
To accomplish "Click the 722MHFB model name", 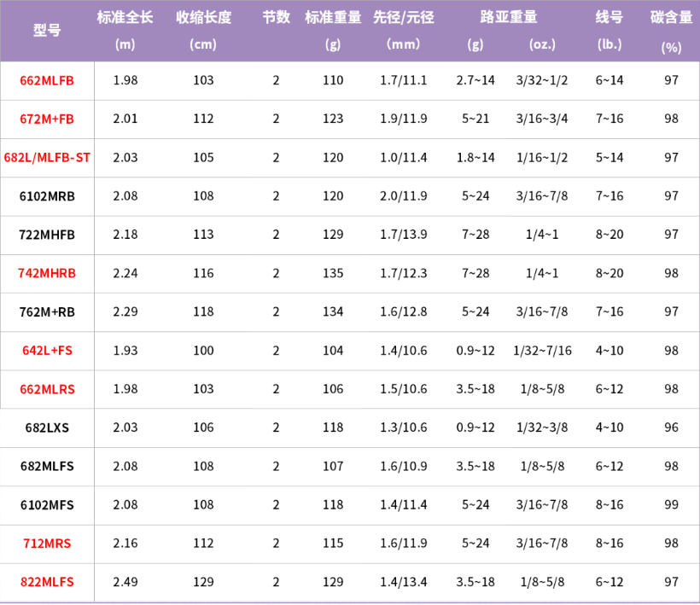I will tap(47, 235).
